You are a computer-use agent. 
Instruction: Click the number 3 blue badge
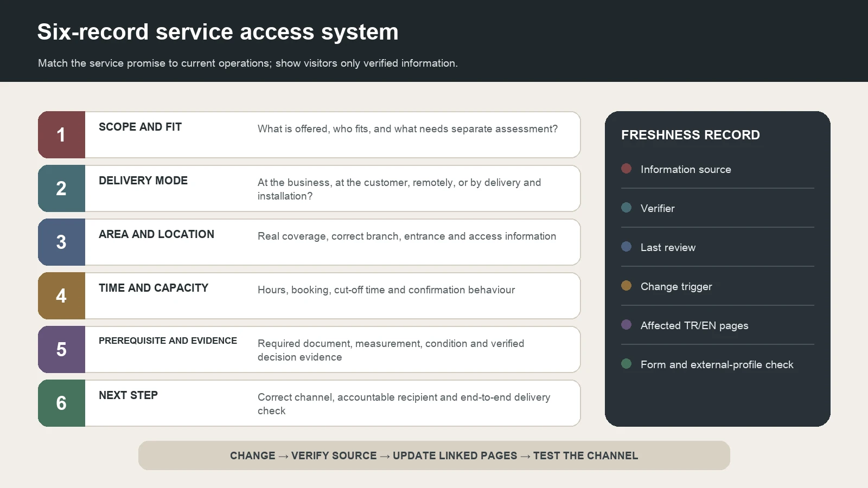tap(61, 242)
